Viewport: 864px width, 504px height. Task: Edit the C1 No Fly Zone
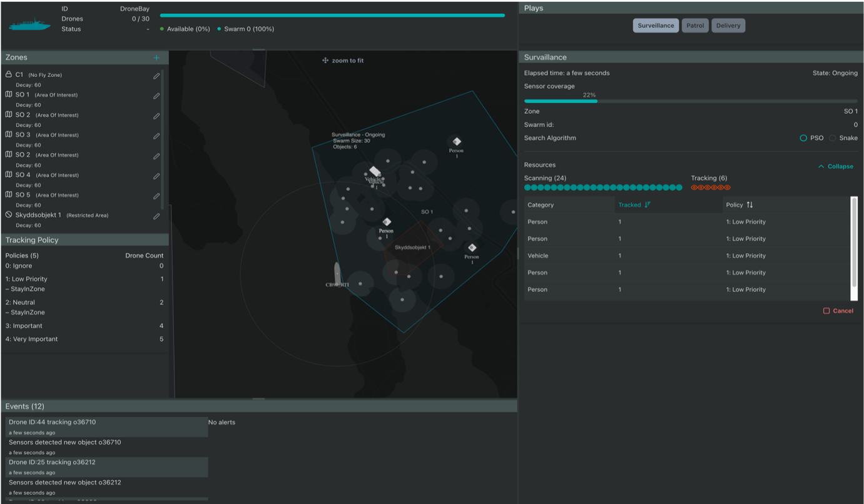tap(156, 76)
